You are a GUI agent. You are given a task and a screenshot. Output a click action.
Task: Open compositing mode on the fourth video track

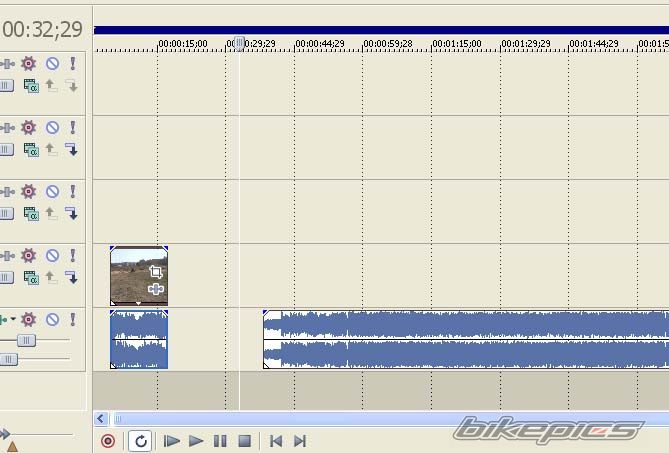click(31, 278)
